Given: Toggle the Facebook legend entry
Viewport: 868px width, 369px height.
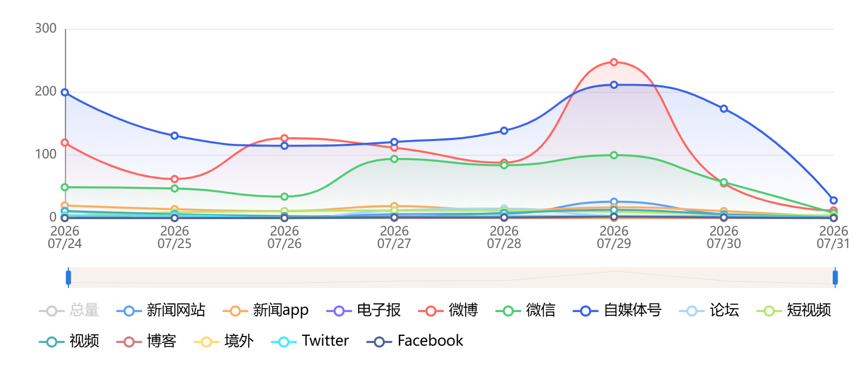Looking at the screenshot, I should coord(415,341).
